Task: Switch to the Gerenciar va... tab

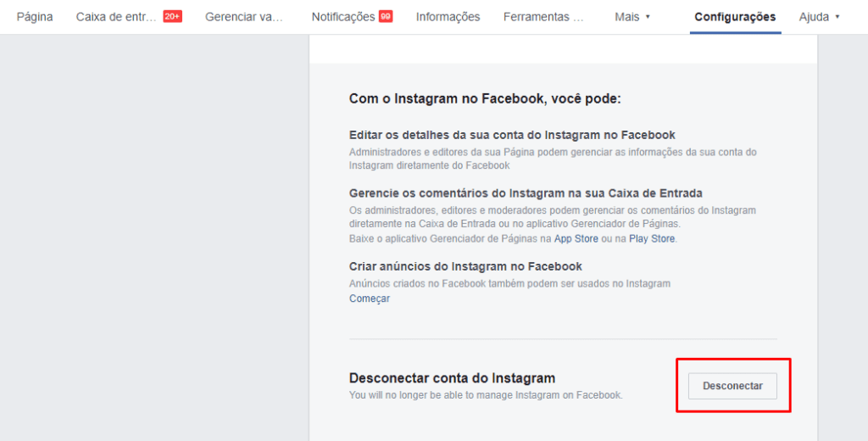Action: [244, 17]
